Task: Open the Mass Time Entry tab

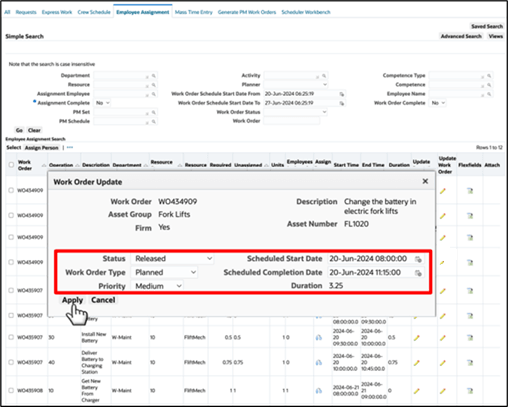Action: [x=193, y=12]
